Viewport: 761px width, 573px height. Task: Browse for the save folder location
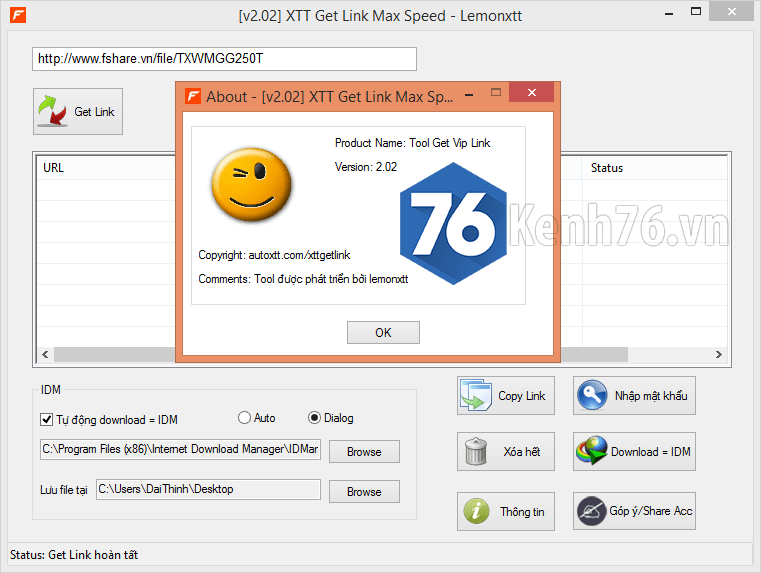(x=364, y=491)
